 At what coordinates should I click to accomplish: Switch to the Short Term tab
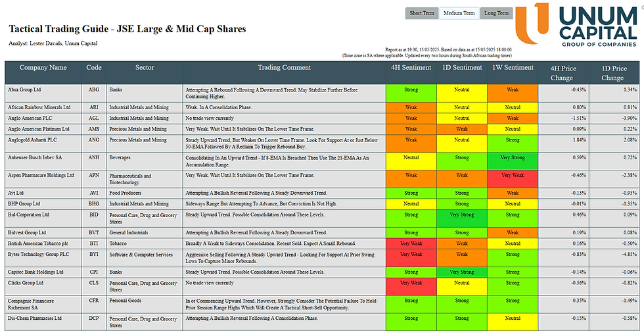tap(422, 13)
